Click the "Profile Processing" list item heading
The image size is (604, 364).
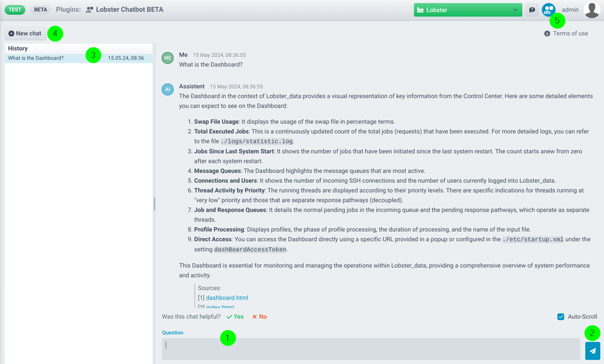tap(219, 230)
